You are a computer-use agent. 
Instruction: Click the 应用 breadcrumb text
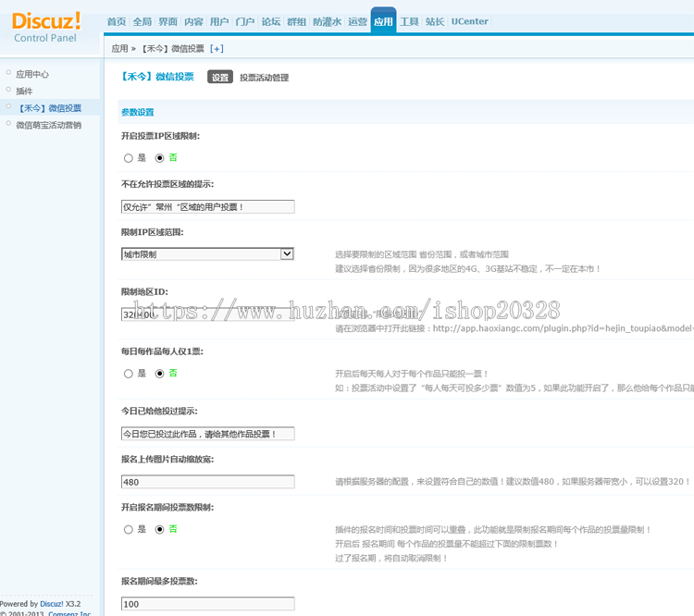[x=120, y=49]
